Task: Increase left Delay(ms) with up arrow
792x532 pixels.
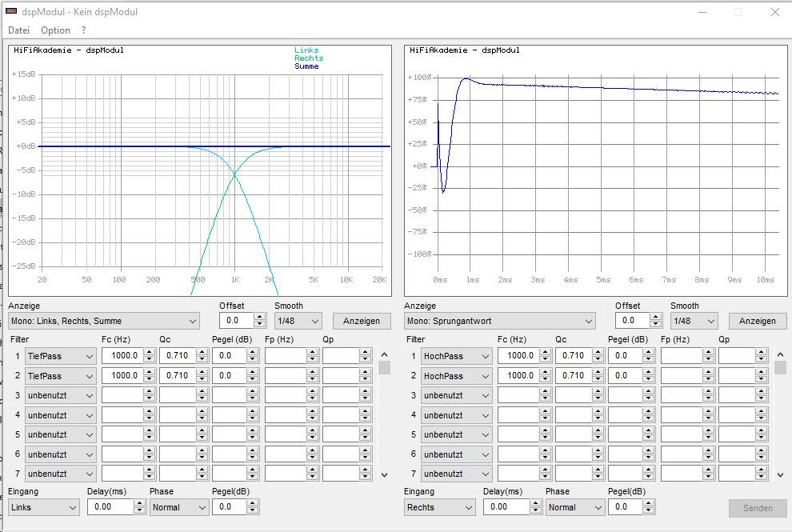Action: pyautogui.click(x=139, y=503)
